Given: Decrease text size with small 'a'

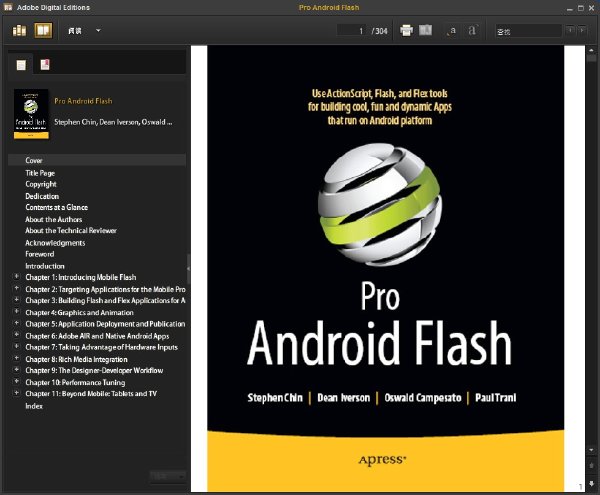Looking at the screenshot, I should 452,31.
